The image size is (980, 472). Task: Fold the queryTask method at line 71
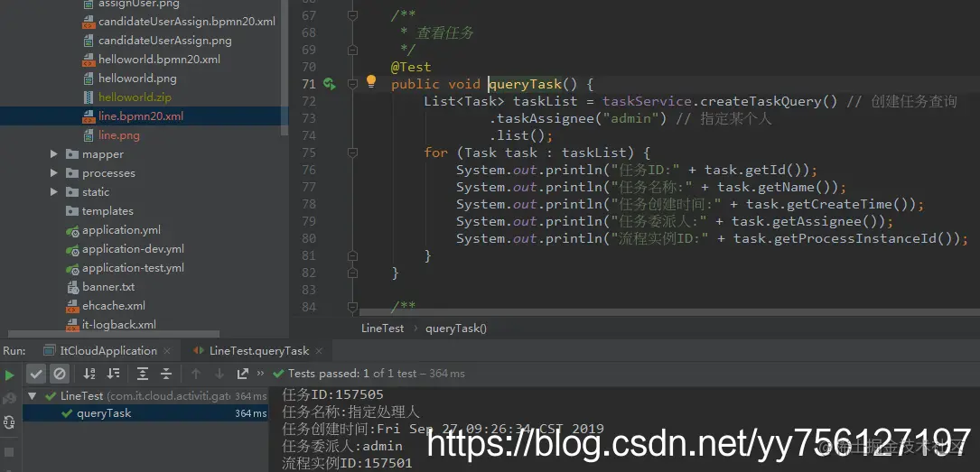(x=352, y=84)
